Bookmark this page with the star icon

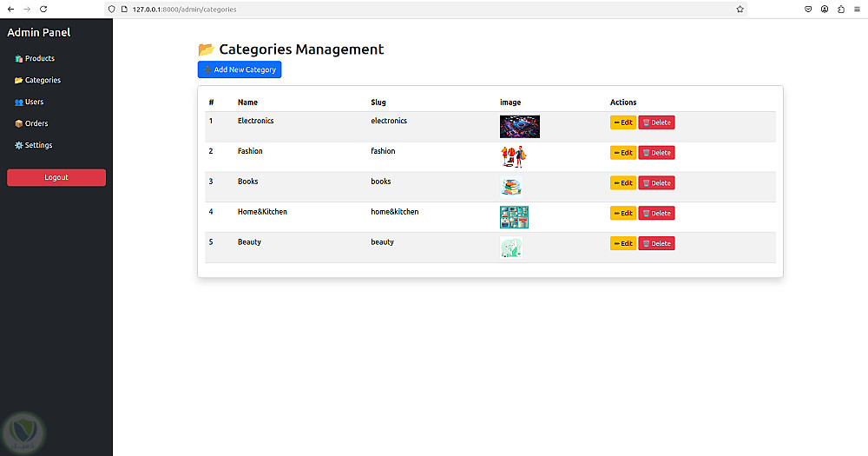point(740,9)
